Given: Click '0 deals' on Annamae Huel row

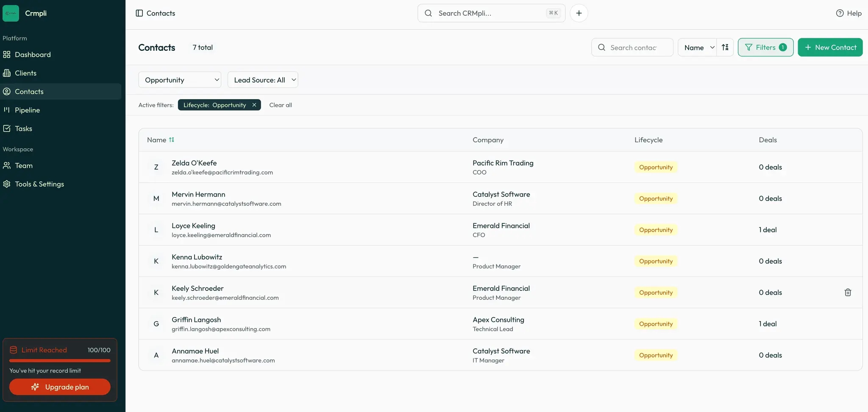Looking at the screenshot, I should coord(770,355).
